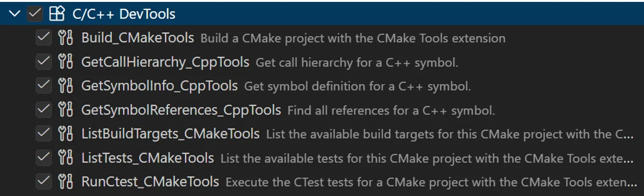
Task: Uncheck the Build_CMakeTools checkbox
Action: [x=44, y=38]
